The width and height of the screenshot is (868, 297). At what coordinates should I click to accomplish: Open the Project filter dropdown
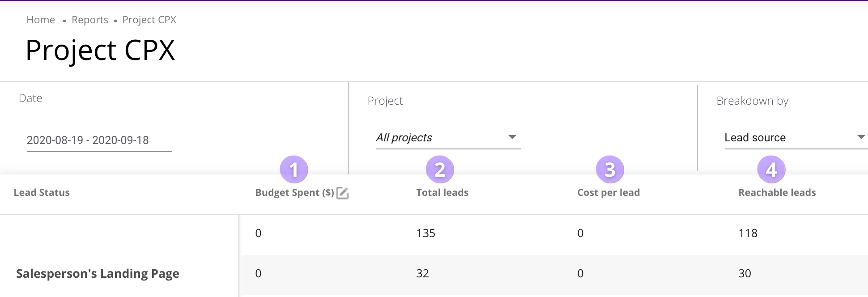447,137
